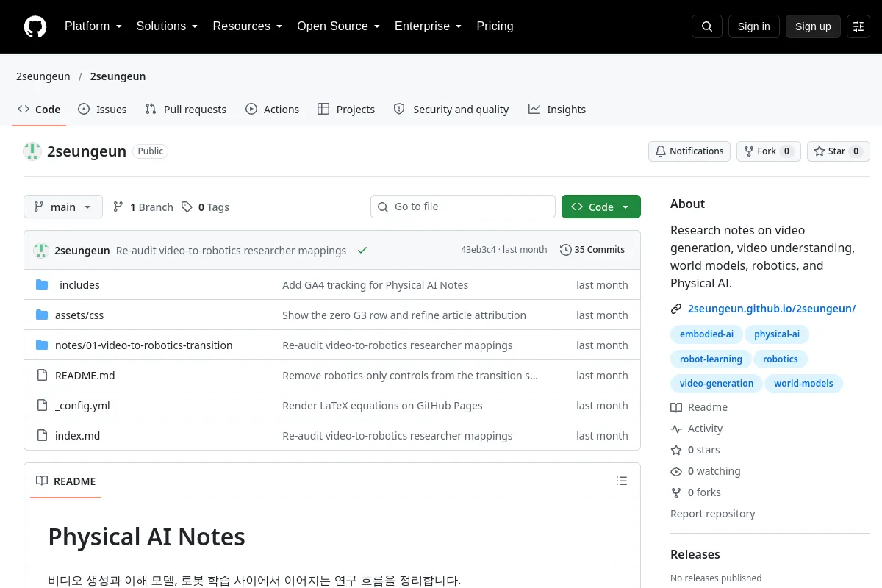Image resolution: width=882 pixels, height=588 pixels.
Task: Open the 2seungeun.github.io/2seungeun/ link
Action: [x=772, y=309]
